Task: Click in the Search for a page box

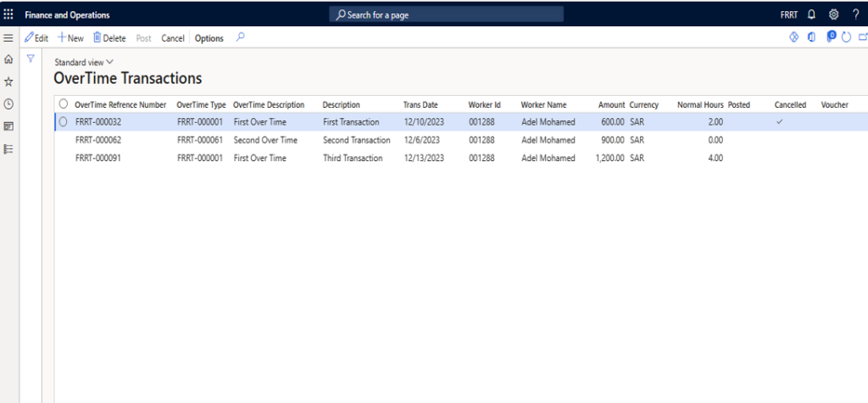Action: [x=447, y=14]
